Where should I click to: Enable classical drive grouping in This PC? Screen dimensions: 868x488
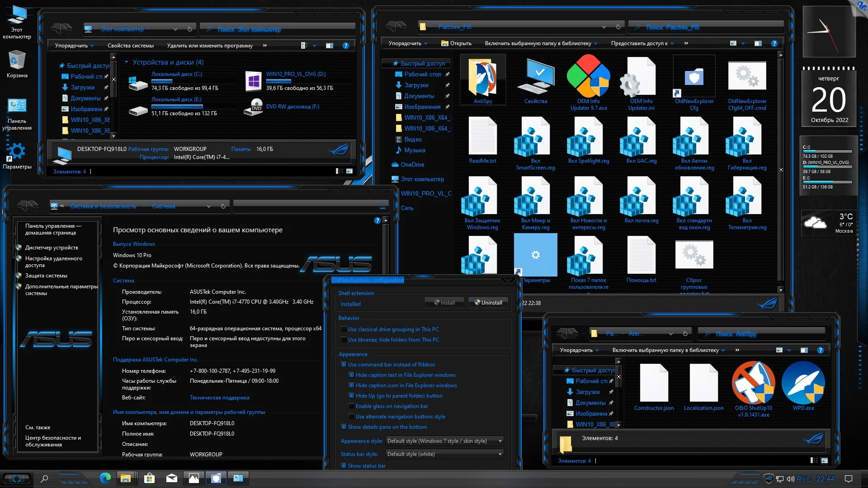click(344, 329)
